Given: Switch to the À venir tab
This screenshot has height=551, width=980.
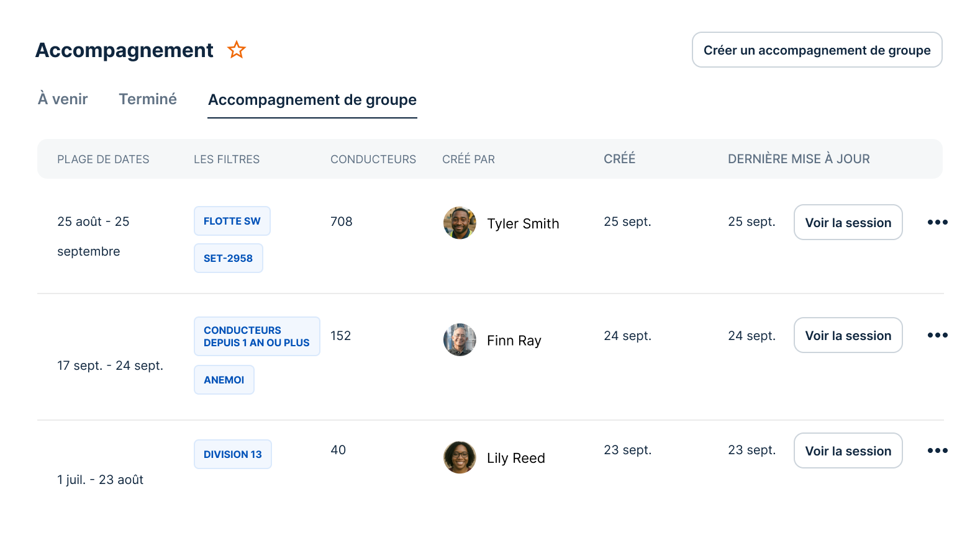Looking at the screenshot, I should 63,99.
